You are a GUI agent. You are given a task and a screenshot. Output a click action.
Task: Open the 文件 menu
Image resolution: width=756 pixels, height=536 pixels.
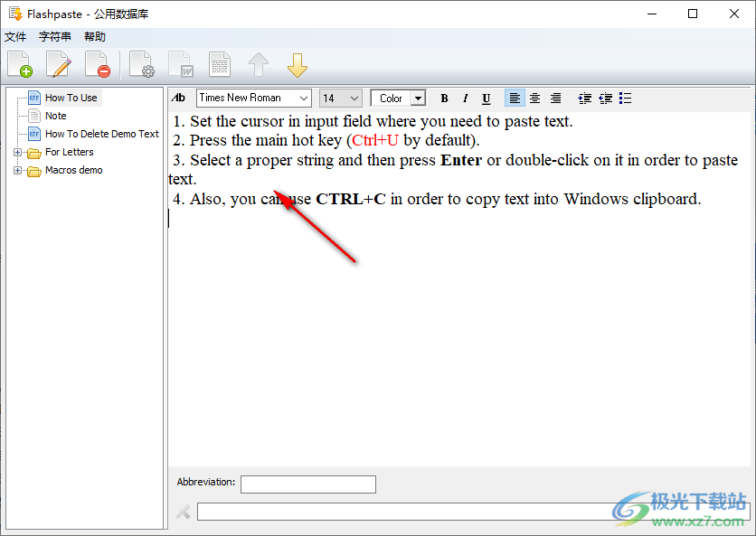(x=15, y=37)
